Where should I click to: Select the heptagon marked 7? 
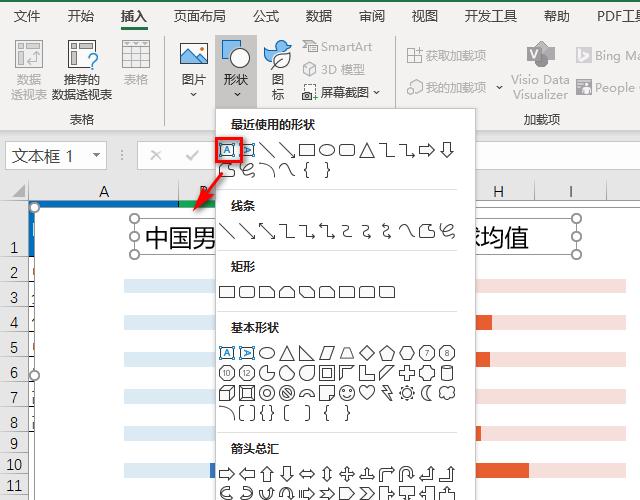click(427, 353)
